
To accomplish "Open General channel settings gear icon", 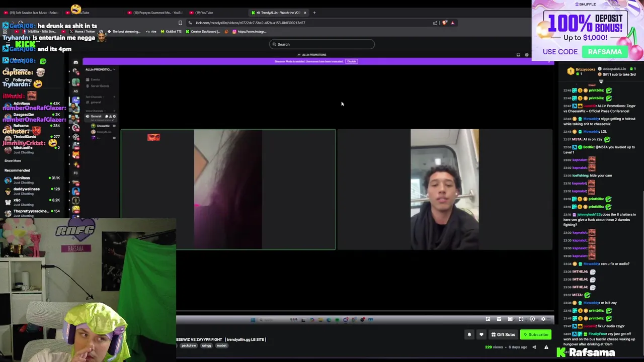I will 114,117.
